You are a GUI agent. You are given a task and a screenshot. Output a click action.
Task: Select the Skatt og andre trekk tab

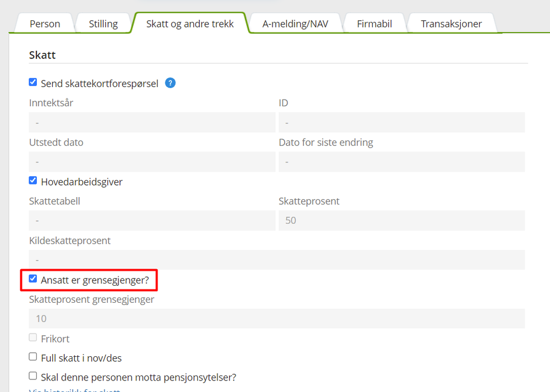pyautogui.click(x=190, y=24)
